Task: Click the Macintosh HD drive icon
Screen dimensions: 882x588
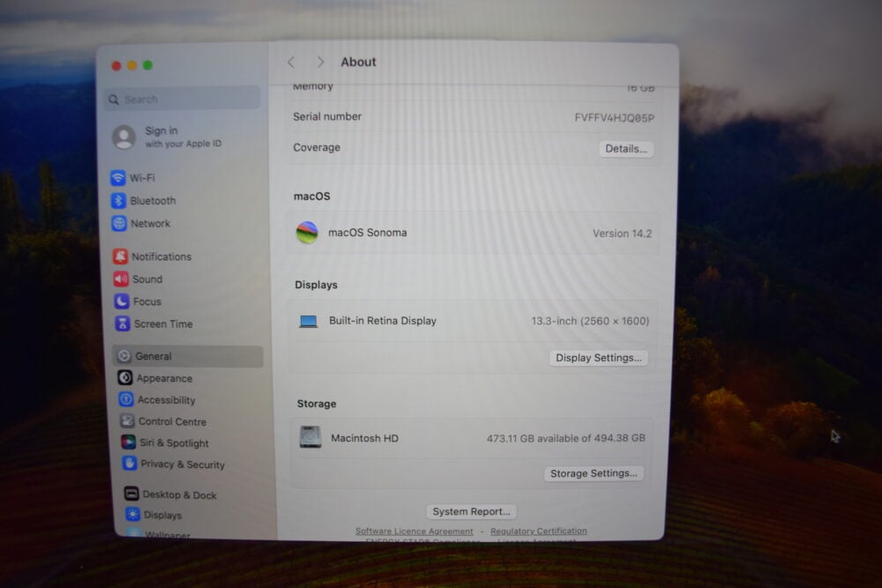Action: tap(310, 437)
